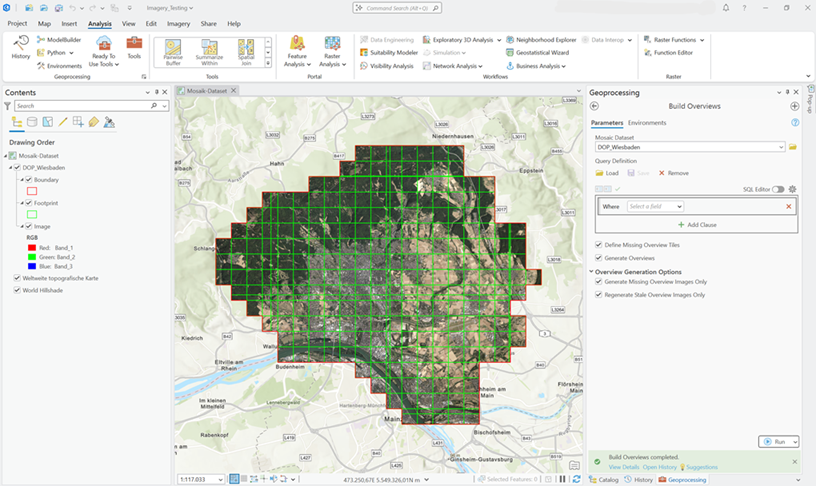Viewport: 816px width, 486px height.
Task: Click the red Boundary symbol swatch
Action: (32, 191)
